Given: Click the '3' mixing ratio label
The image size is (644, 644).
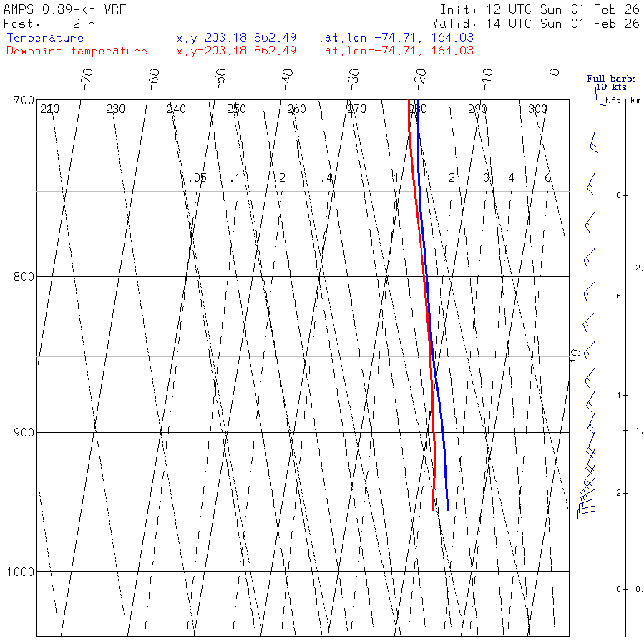Looking at the screenshot, I should [487, 178].
